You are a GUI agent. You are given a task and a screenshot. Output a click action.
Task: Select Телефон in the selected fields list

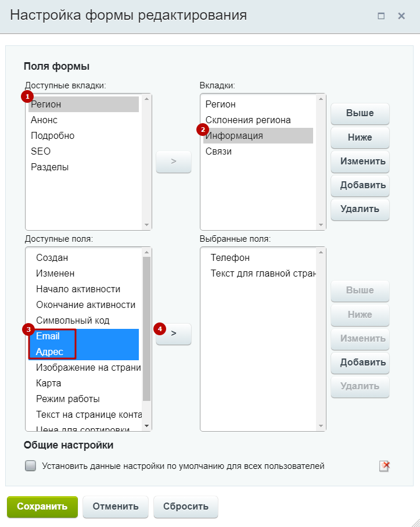point(258,258)
